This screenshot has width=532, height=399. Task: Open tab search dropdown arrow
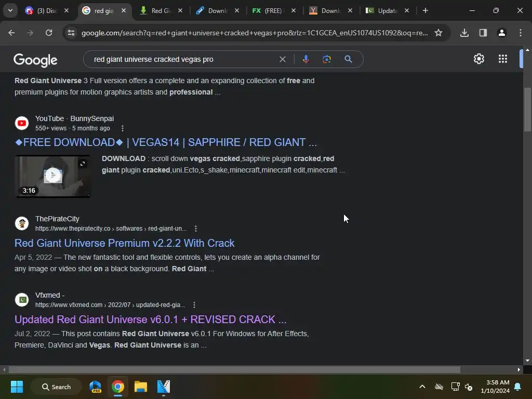10,10
